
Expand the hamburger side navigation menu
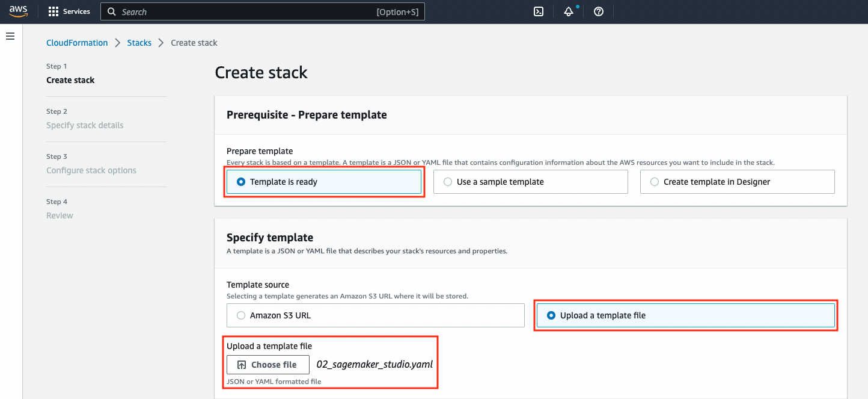(x=10, y=37)
